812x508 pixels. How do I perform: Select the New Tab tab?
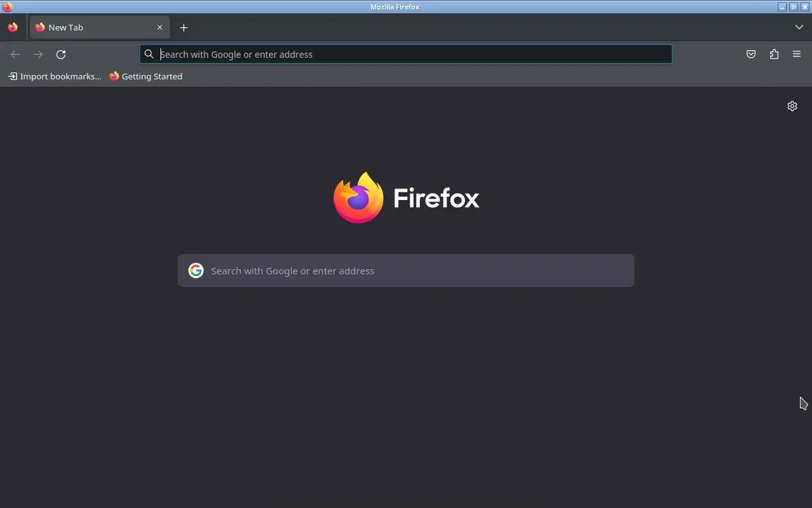[x=100, y=27]
